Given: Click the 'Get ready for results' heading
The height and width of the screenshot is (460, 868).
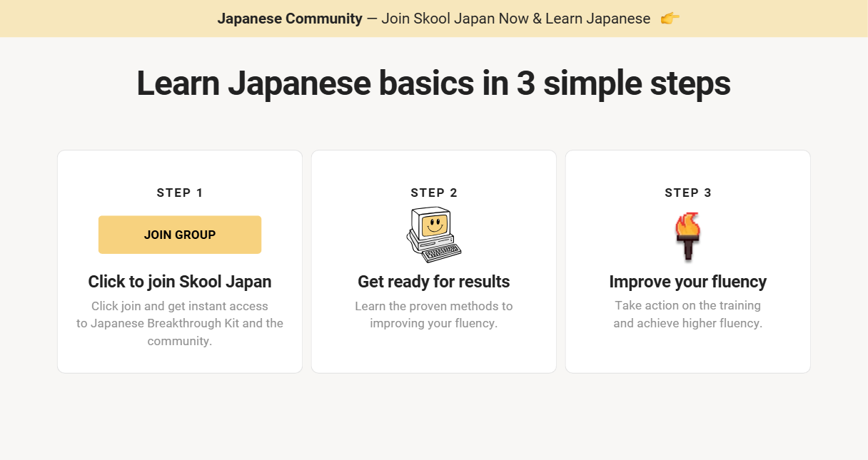Looking at the screenshot, I should click(434, 282).
